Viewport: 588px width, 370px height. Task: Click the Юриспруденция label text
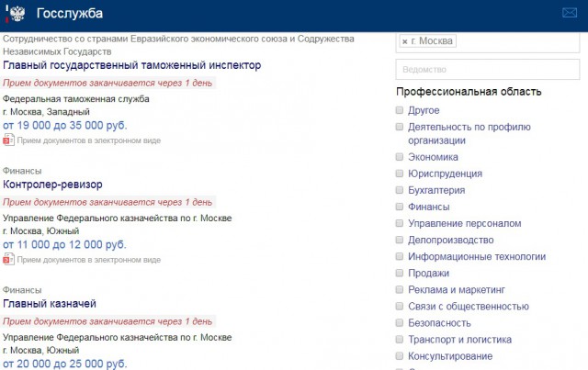(445, 174)
